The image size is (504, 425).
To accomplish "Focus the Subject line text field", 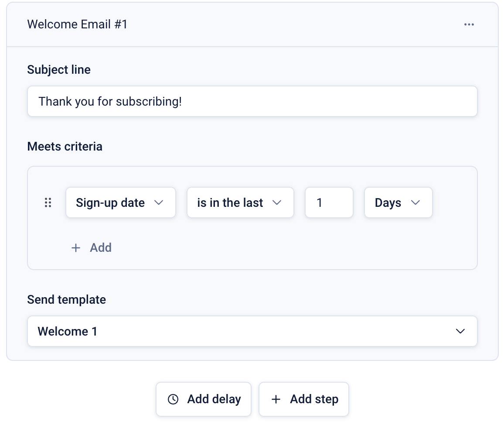I will (x=252, y=101).
